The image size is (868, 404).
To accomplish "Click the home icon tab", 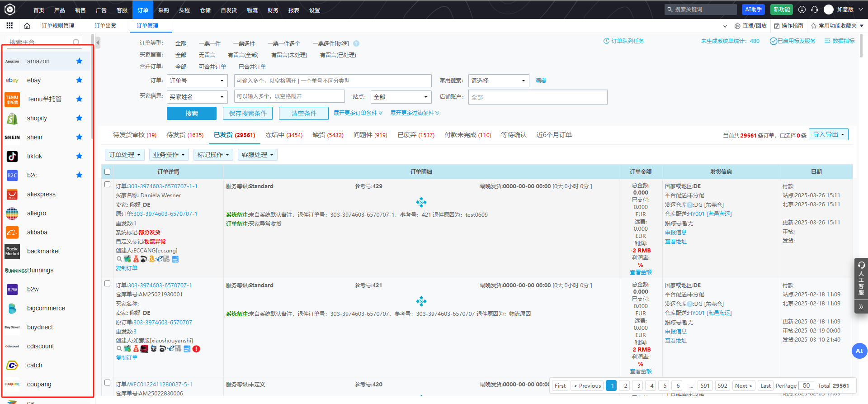I will [x=27, y=26].
